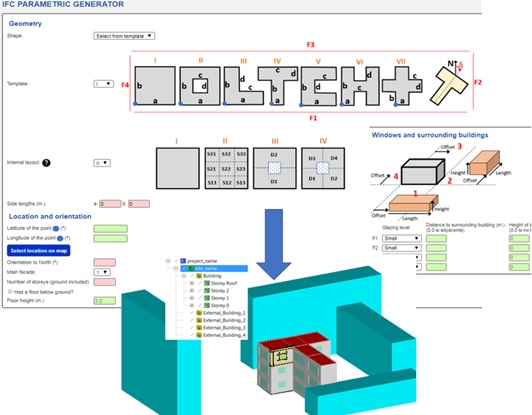Viewport: 532px width, 415px height.
Task: Click the project_name icon in tree
Action: (x=183, y=261)
